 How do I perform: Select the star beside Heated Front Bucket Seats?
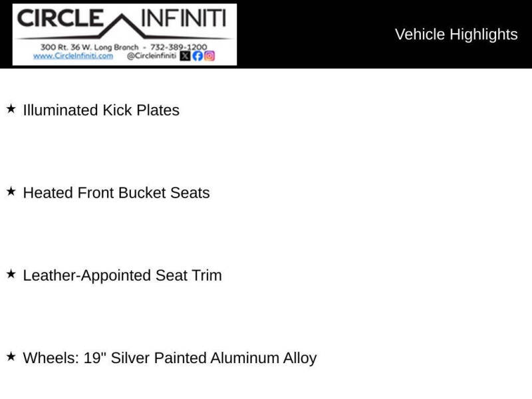pyautogui.click(x=11, y=192)
